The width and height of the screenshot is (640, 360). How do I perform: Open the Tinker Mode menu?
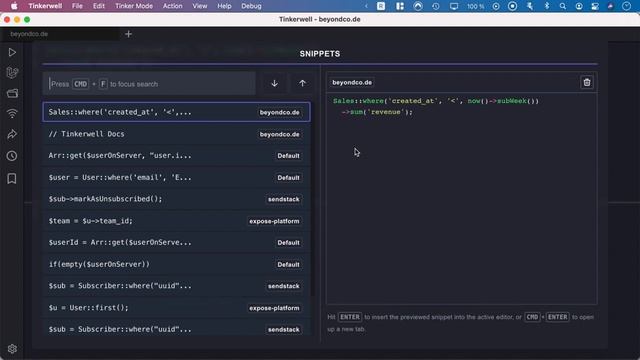[134, 6]
